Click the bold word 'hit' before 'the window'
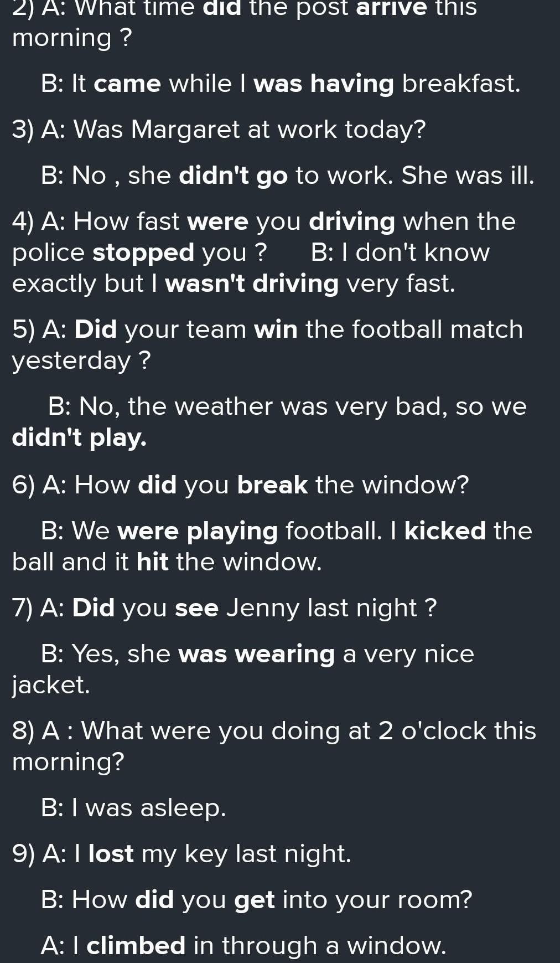Screen dimensions: 560x963 coord(152,562)
